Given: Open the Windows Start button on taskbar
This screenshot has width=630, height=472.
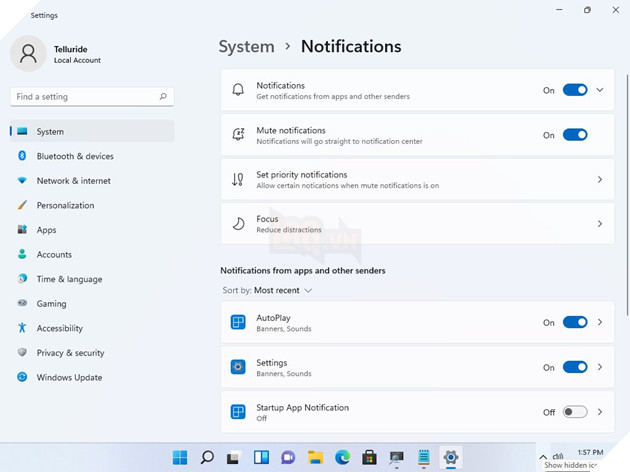Looking at the screenshot, I should tap(180, 457).
